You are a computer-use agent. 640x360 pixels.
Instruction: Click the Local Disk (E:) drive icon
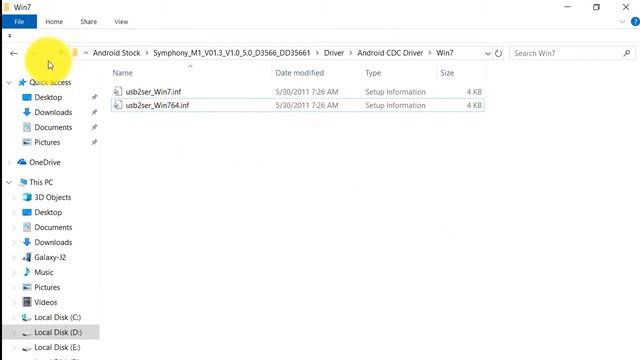(x=27, y=348)
